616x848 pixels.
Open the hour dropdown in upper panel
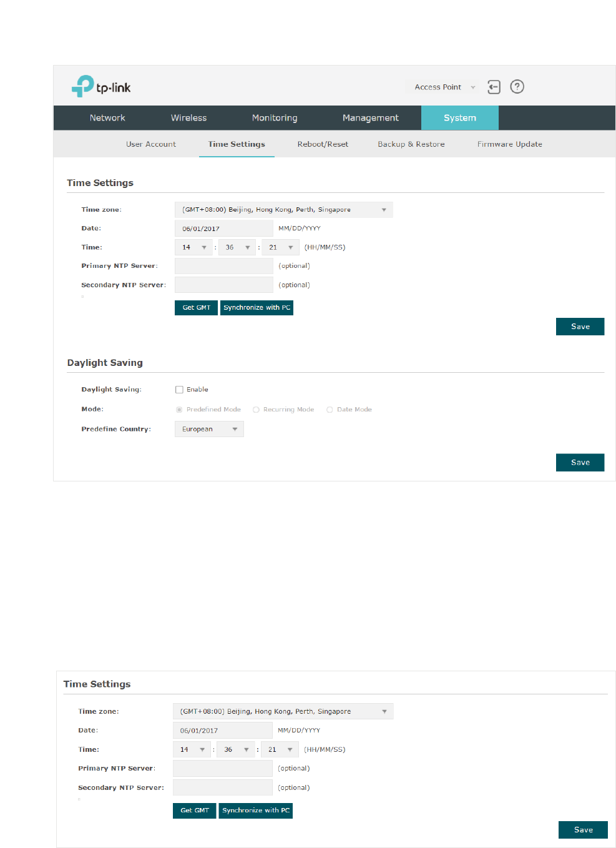coord(193,247)
